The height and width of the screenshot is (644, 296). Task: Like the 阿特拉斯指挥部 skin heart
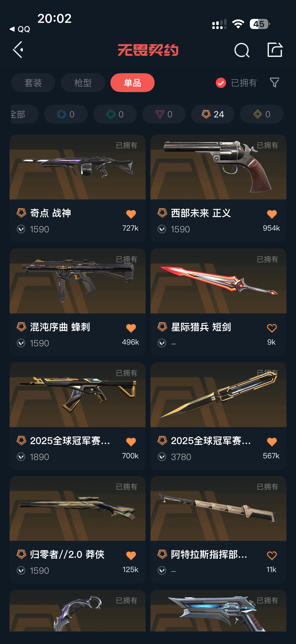[272, 556]
